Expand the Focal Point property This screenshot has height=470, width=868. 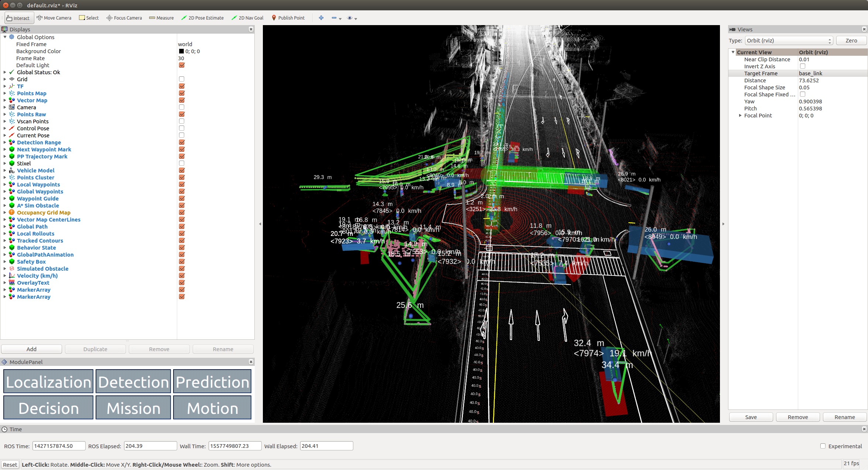(740, 116)
